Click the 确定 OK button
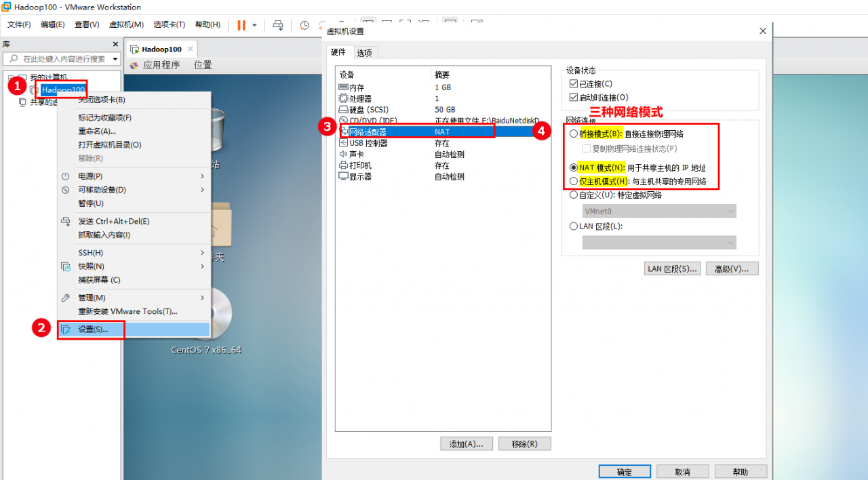This screenshot has width=868, height=480. click(x=625, y=472)
